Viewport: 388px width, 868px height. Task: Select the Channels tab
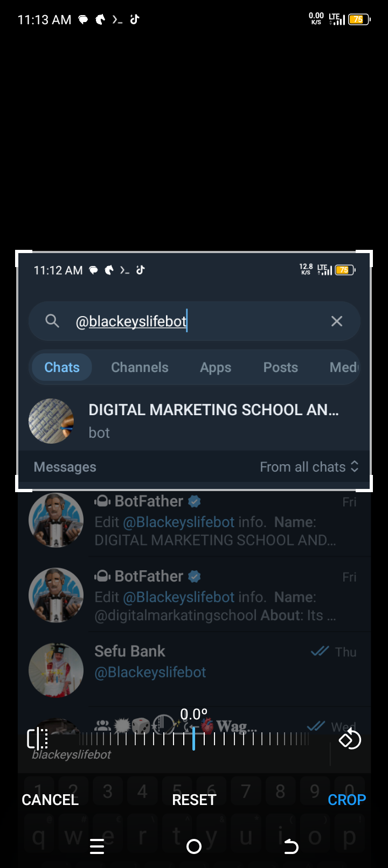[140, 367]
